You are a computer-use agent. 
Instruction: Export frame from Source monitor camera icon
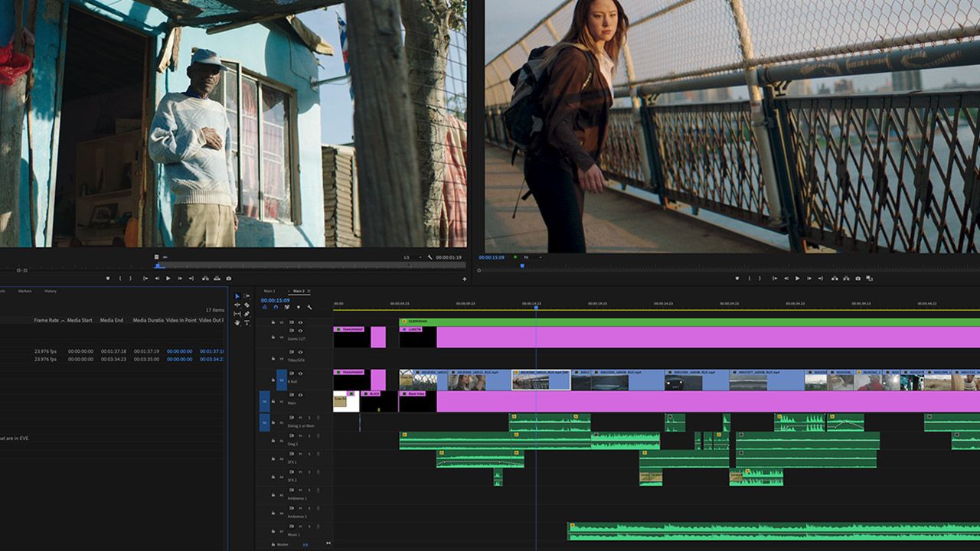coord(228,279)
